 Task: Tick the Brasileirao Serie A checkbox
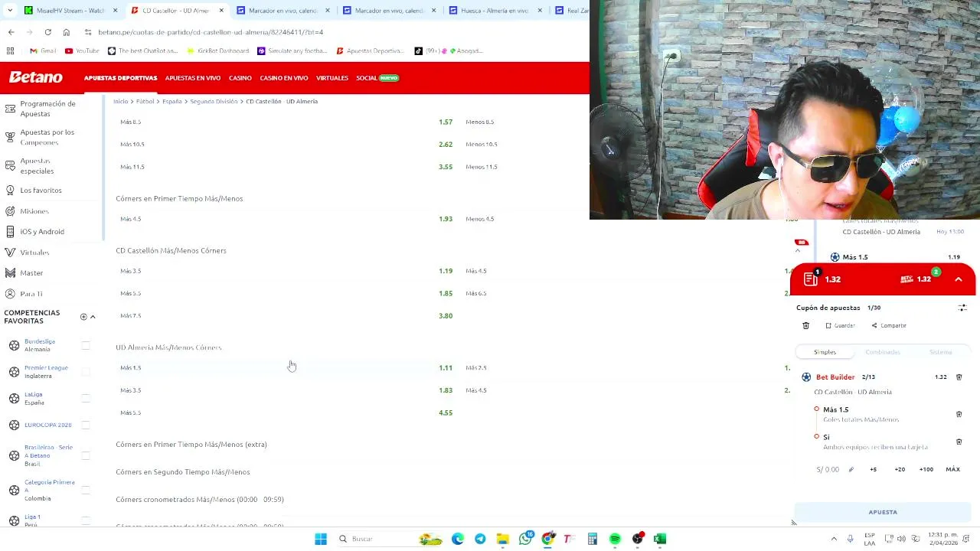coord(86,455)
